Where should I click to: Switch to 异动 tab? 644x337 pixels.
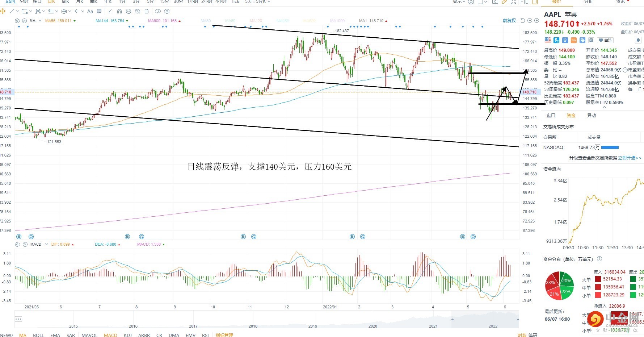[x=591, y=116]
